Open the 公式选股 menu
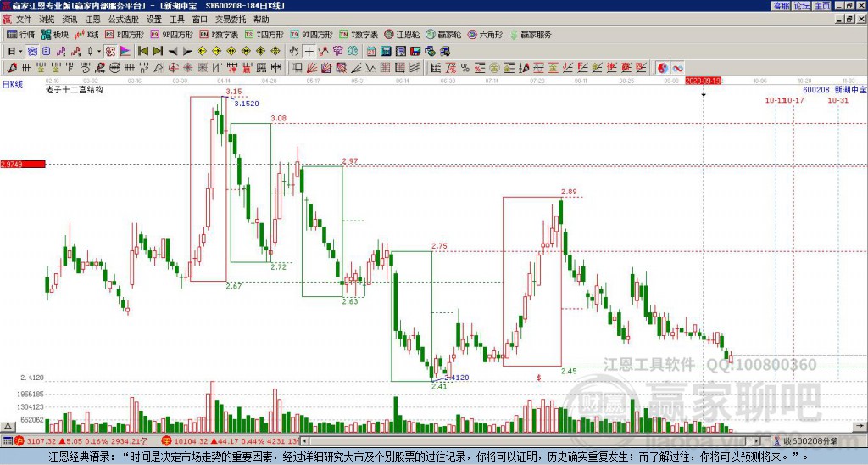Image resolution: width=868 pixels, height=465 pixels. (x=124, y=20)
